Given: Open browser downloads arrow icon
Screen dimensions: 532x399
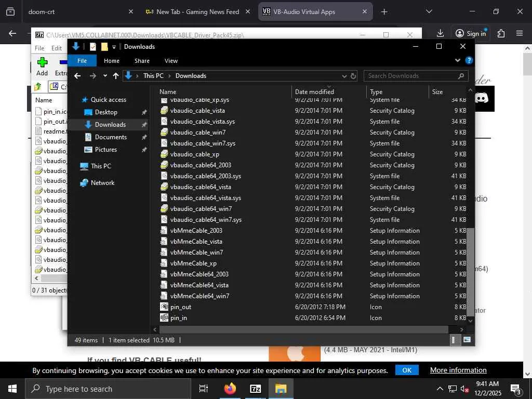Looking at the screenshot, I should (x=440, y=33).
